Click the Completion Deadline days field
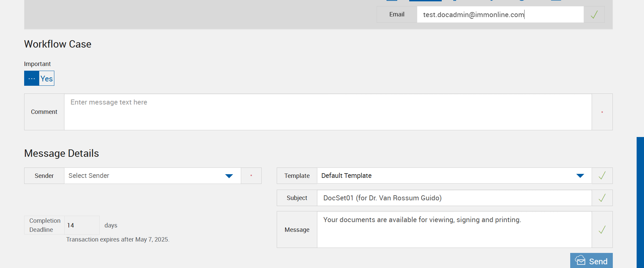 coord(82,225)
